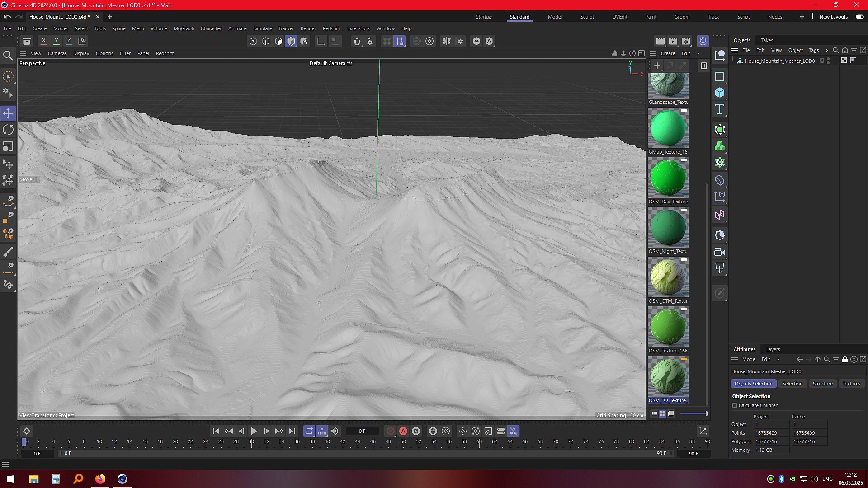The height and width of the screenshot is (488, 868).
Task: Add a light object icon
Action: tap(720, 268)
